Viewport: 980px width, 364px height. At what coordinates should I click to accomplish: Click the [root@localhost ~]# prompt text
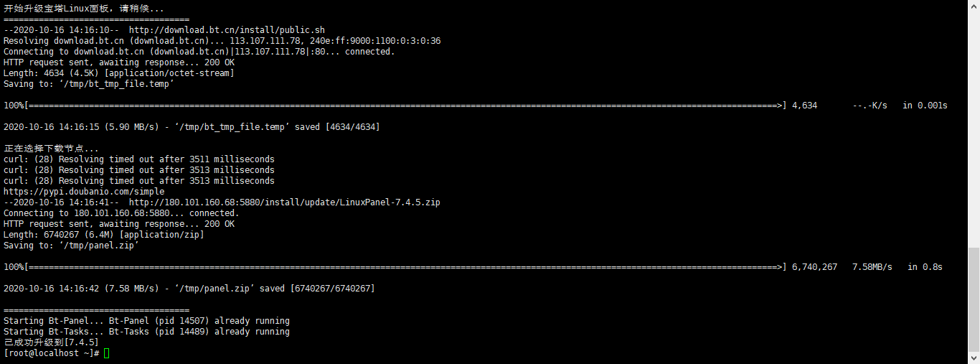tap(51, 353)
